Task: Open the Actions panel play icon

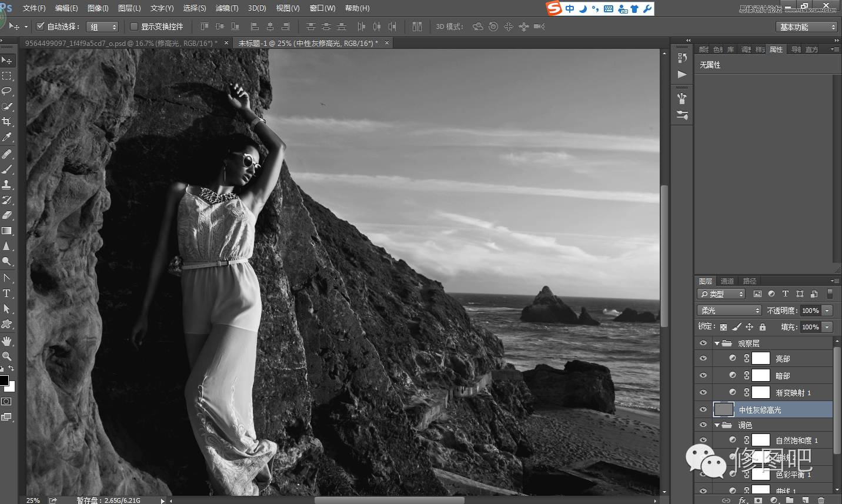Action: point(682,75)
